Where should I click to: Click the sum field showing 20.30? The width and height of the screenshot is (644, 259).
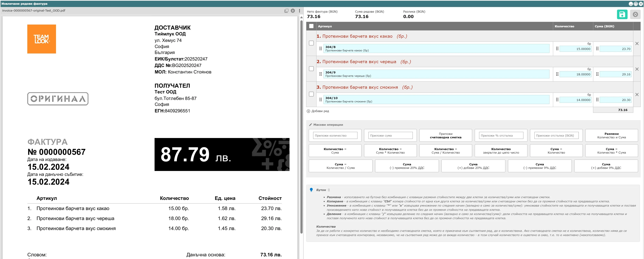(615, 100)
